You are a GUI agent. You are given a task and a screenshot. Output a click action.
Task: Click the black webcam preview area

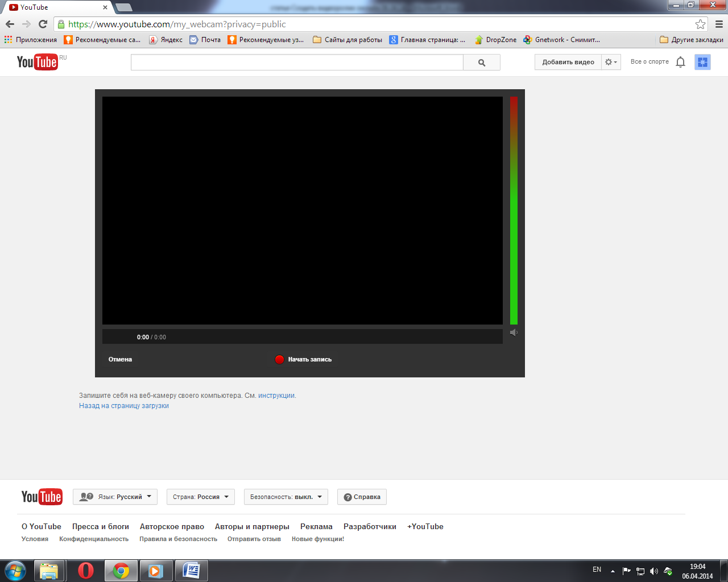click(x=303, y=210)
